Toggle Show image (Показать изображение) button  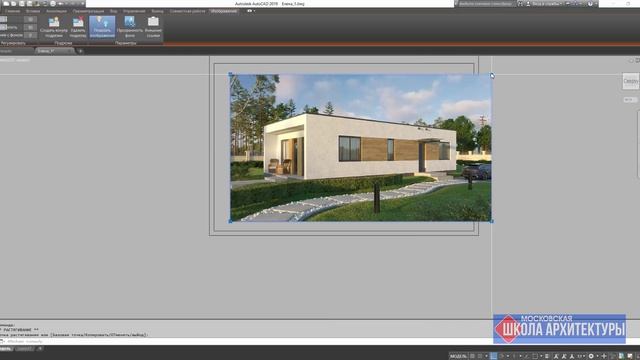click(x=102, y=27)
